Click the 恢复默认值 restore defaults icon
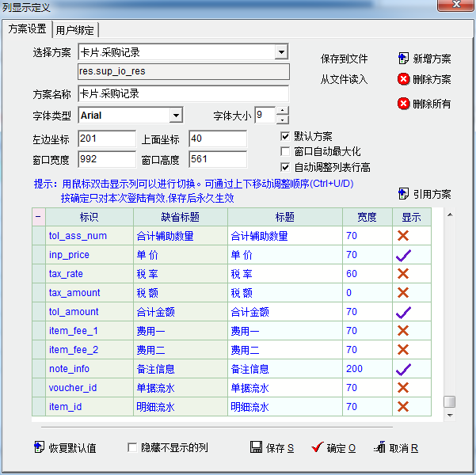Screen dimensions: 476x475 (39, 448)
